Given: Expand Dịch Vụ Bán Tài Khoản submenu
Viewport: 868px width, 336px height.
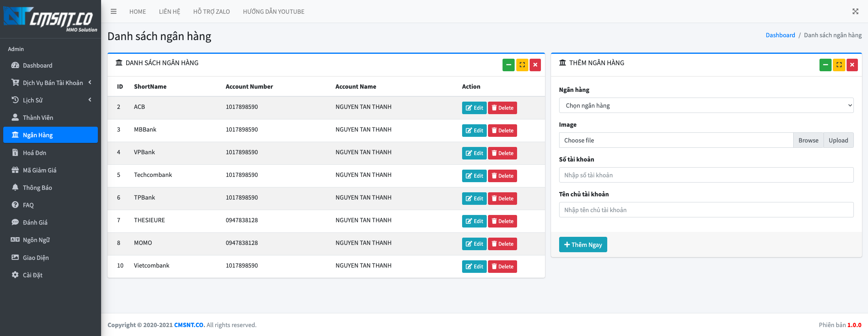Looking at the screenshot, I should [53, 83].
